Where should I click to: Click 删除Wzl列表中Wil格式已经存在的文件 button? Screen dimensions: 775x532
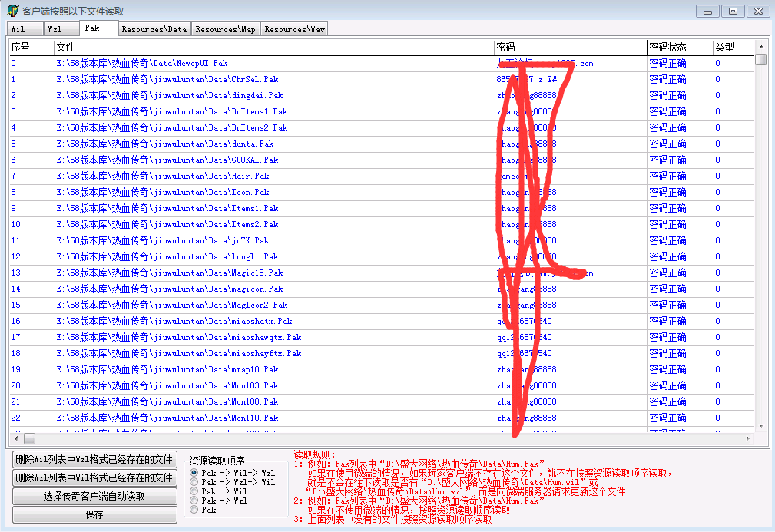coord(94,477)
